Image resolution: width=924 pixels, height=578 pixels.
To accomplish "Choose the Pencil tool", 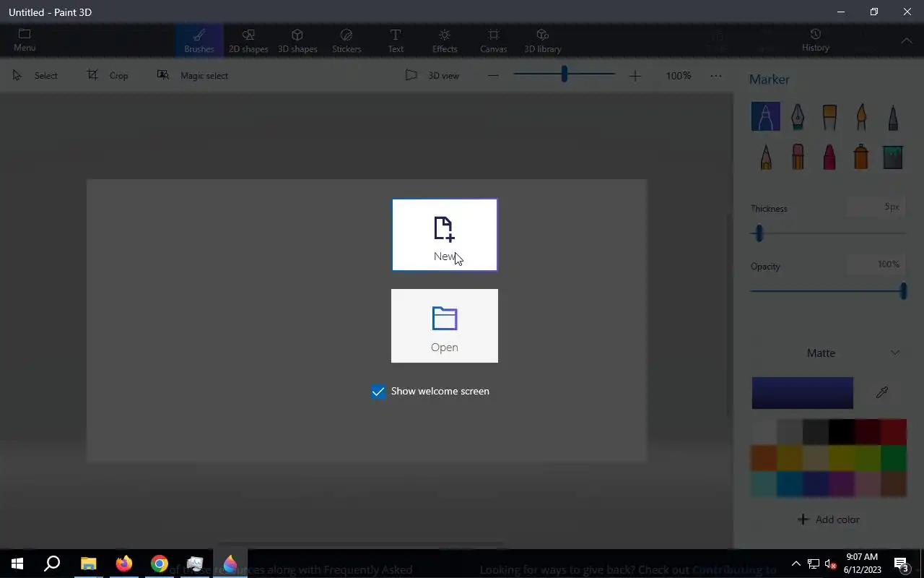I will coord(766,156).
